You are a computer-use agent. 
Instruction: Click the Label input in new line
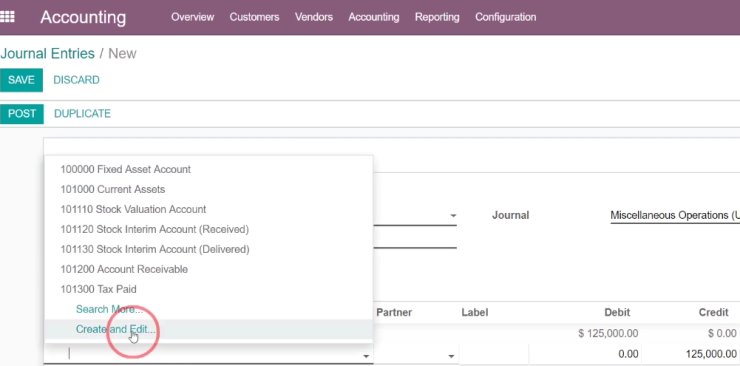[493, 354]
